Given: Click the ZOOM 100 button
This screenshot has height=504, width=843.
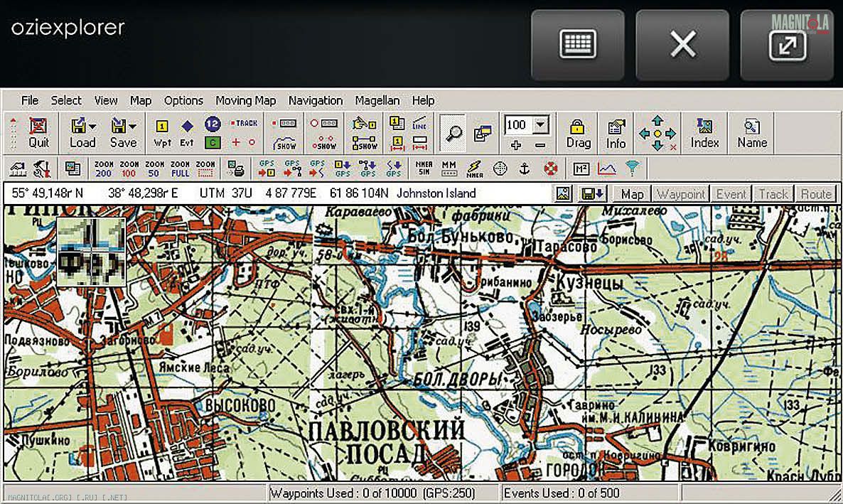Looking at the screenshot, I should tap(129, 168).
